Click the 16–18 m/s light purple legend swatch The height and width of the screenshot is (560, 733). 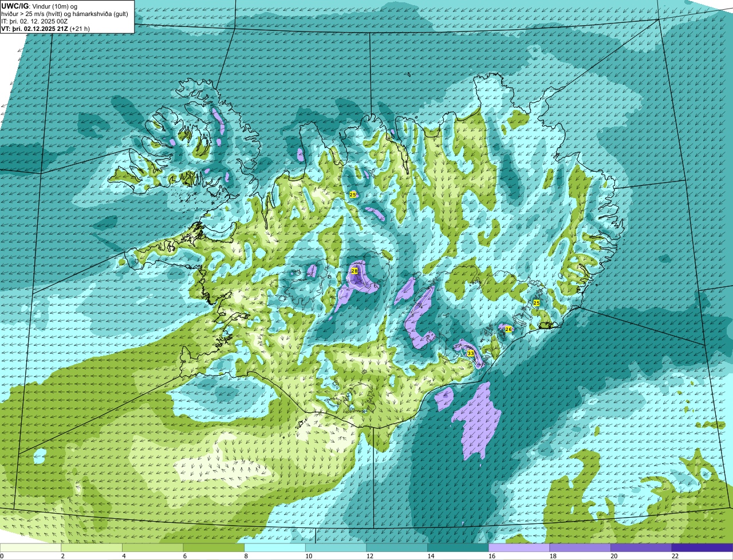coord(519,547)
